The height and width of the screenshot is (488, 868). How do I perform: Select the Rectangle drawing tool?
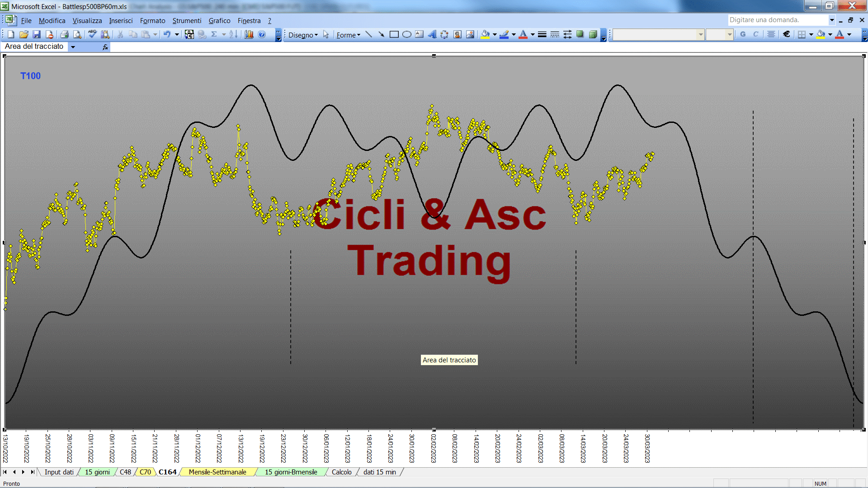click(x=394, y=34)
